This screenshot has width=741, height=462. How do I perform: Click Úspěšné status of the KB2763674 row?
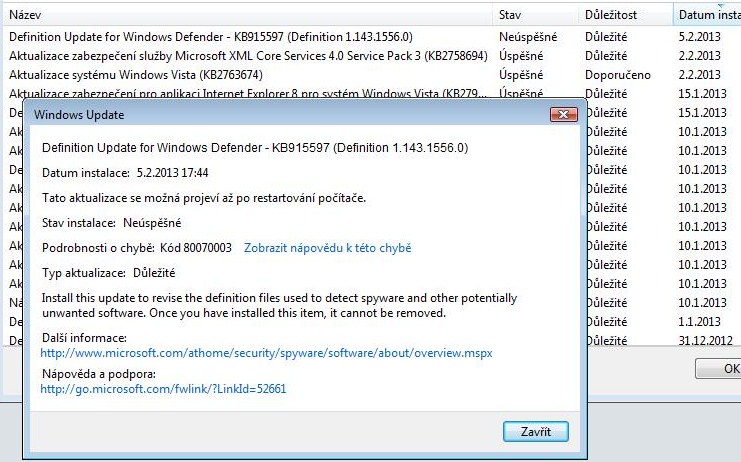[x=521, y=75]
